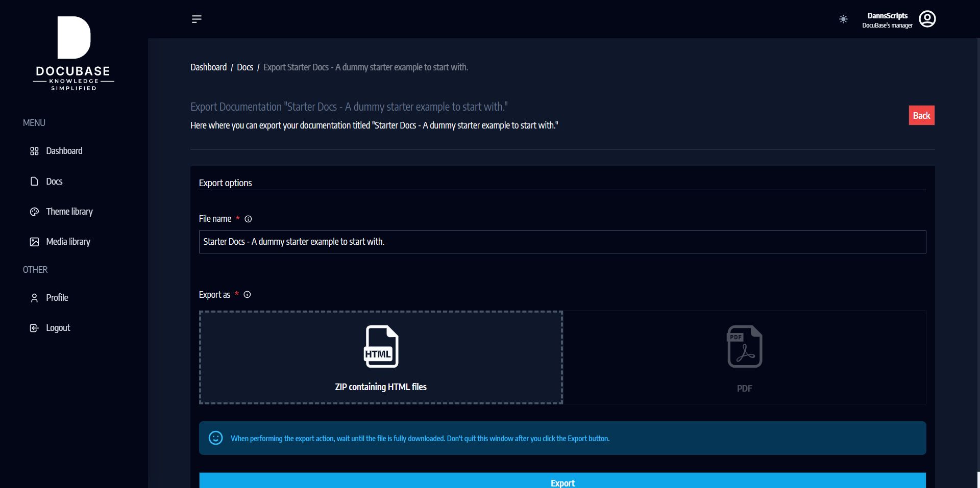Click the Media library image icon

34,242
